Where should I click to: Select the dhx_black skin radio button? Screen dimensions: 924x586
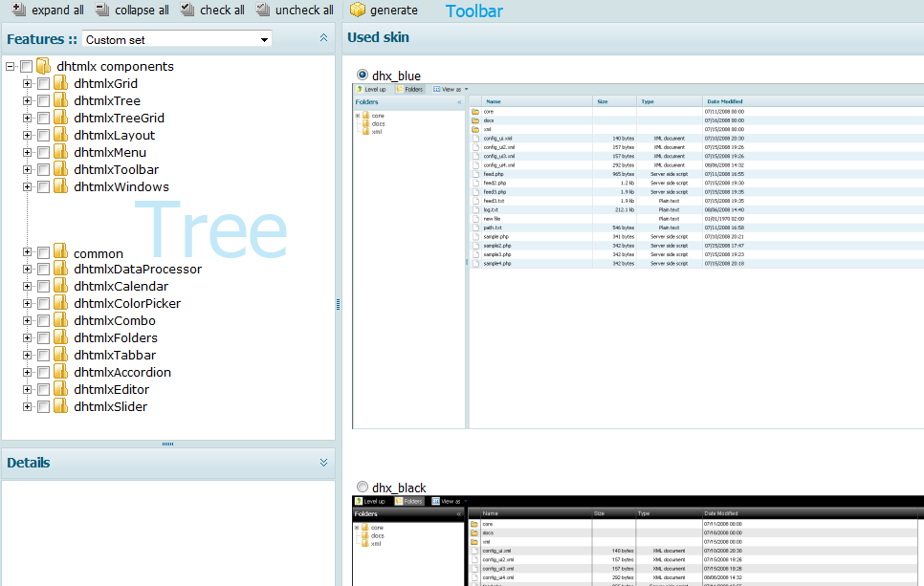362,488
